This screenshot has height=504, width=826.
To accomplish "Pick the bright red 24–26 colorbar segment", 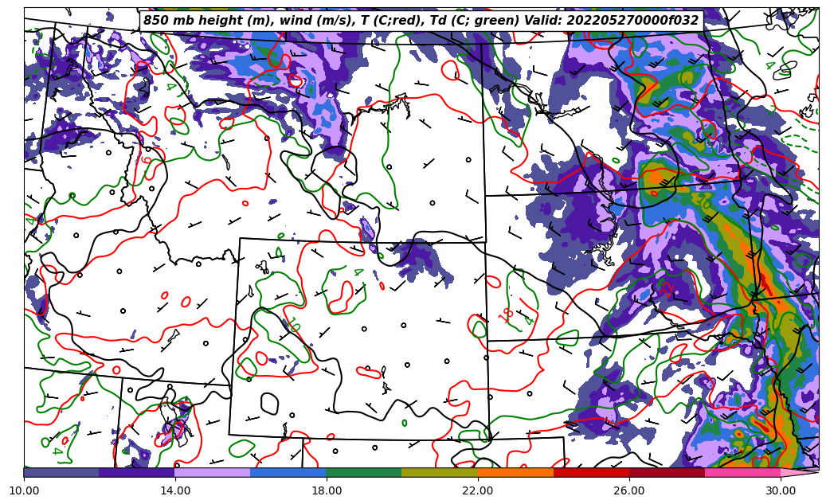I will coord(591,472).
